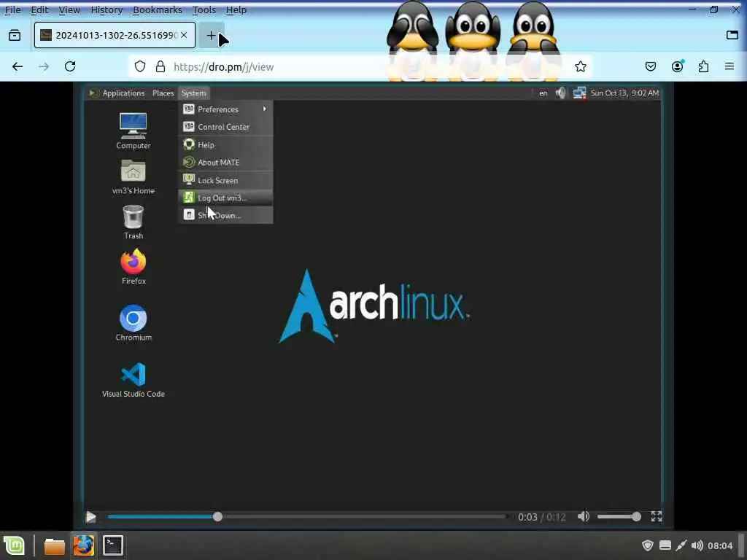Enter fullscreen video mode

point(657,517)
